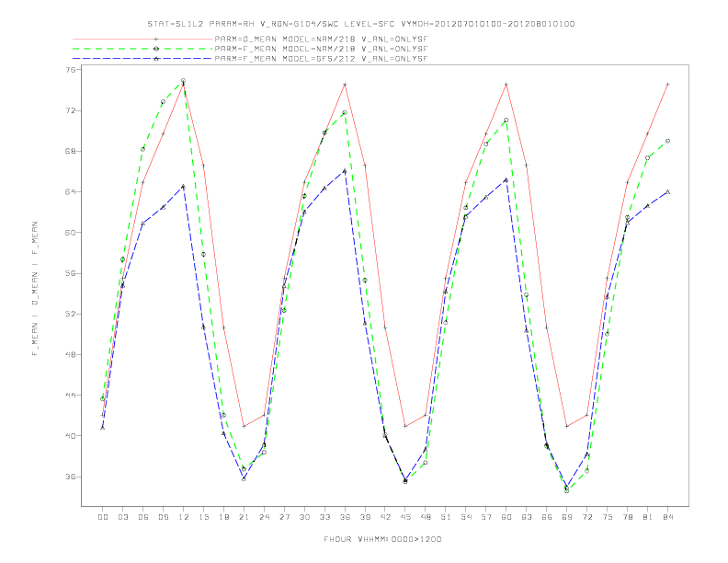Click the vertical y-axis title F_MEAN O_MEAN F_MEAN

(x=35, y=289)
